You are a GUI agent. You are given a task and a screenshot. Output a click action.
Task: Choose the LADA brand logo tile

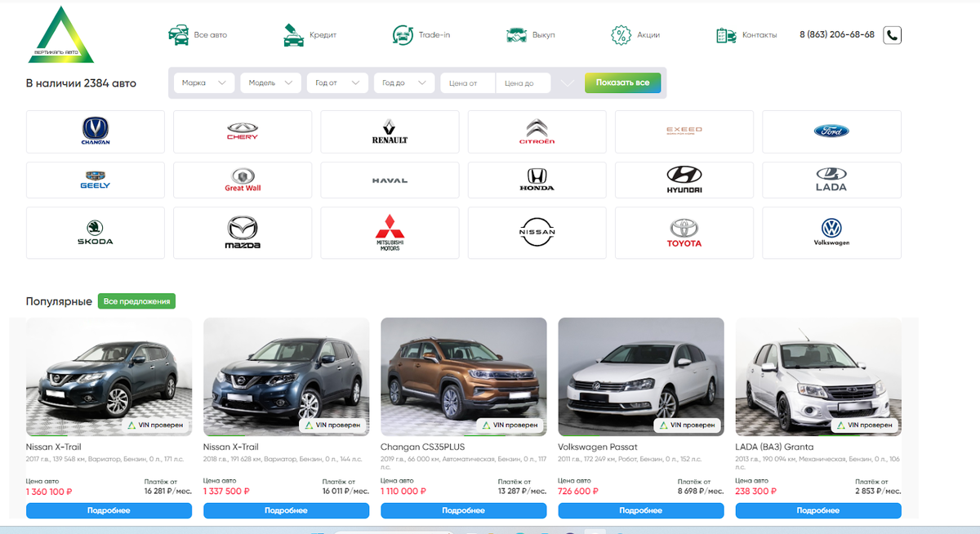pos(831,180)
